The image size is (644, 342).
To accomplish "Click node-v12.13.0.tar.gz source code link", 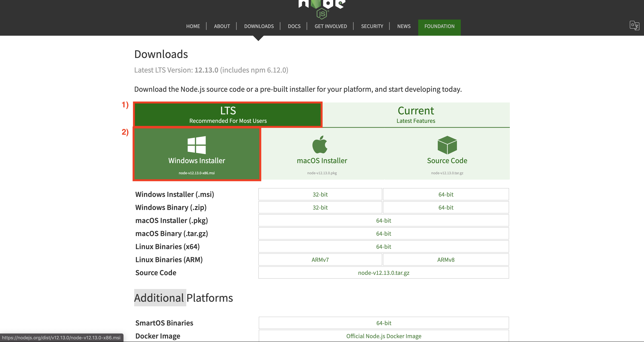I will click(384, 273).
